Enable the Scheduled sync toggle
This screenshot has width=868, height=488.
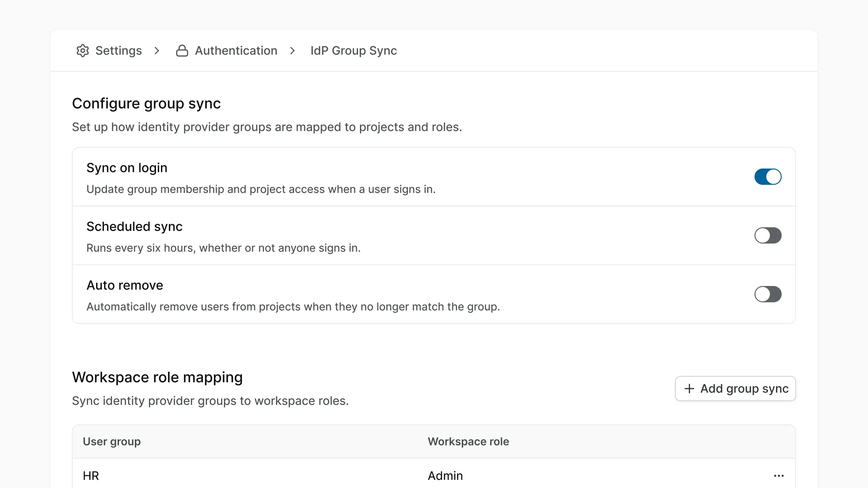point(768,235)
